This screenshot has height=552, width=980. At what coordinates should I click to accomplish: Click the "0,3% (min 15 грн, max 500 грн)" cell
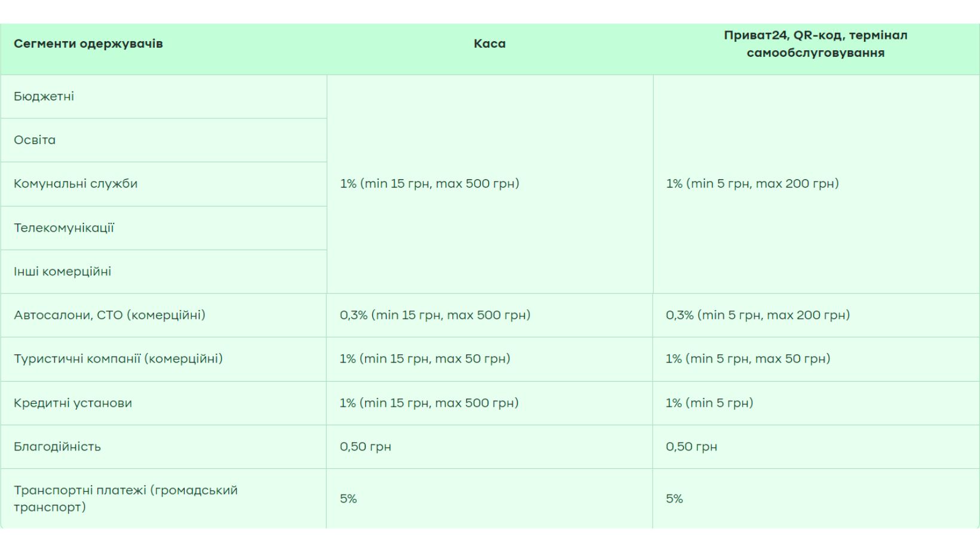[x=435, y=315]
